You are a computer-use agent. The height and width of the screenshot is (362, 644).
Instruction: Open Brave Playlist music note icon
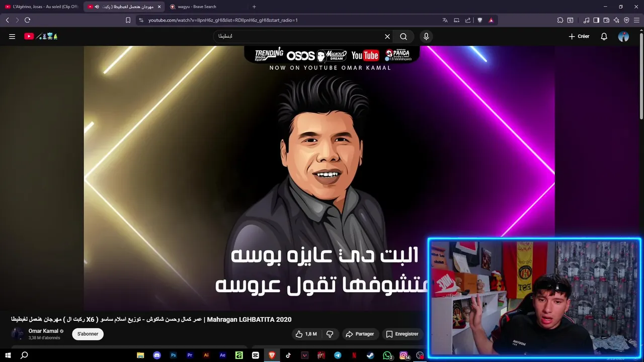click(586, 20)
